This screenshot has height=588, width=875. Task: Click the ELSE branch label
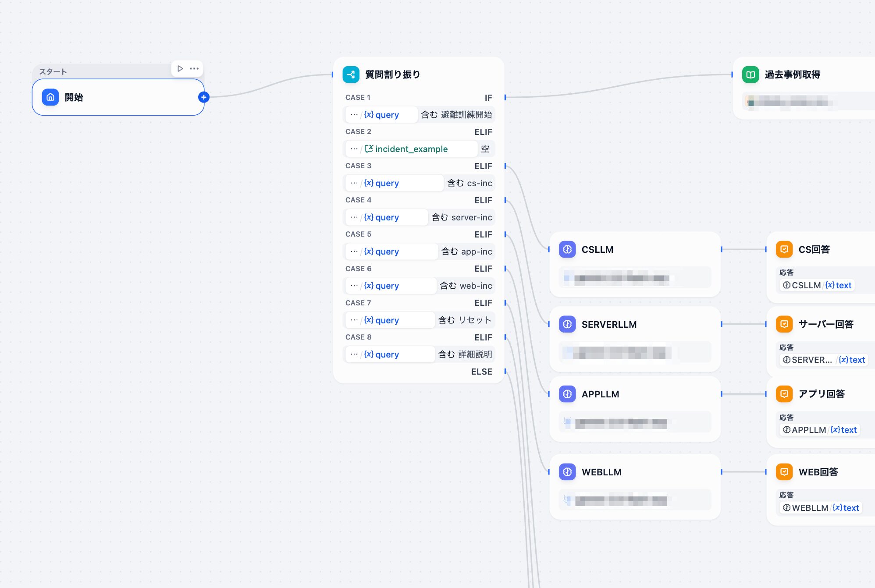click(481, 372)
